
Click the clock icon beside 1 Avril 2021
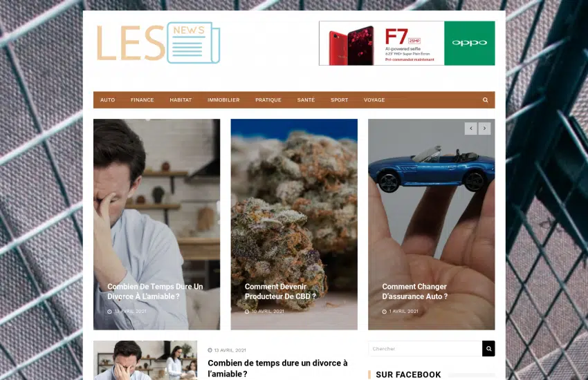[x=385, y=312]
